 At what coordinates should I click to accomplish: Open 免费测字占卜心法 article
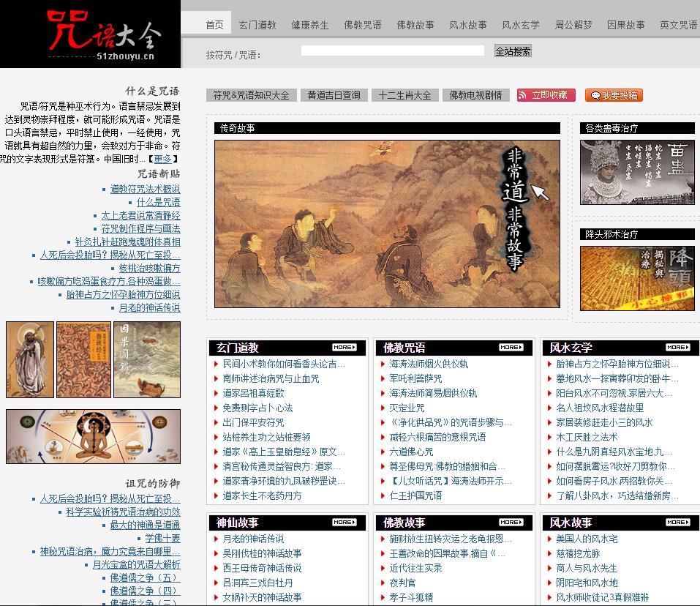[258, 408]
